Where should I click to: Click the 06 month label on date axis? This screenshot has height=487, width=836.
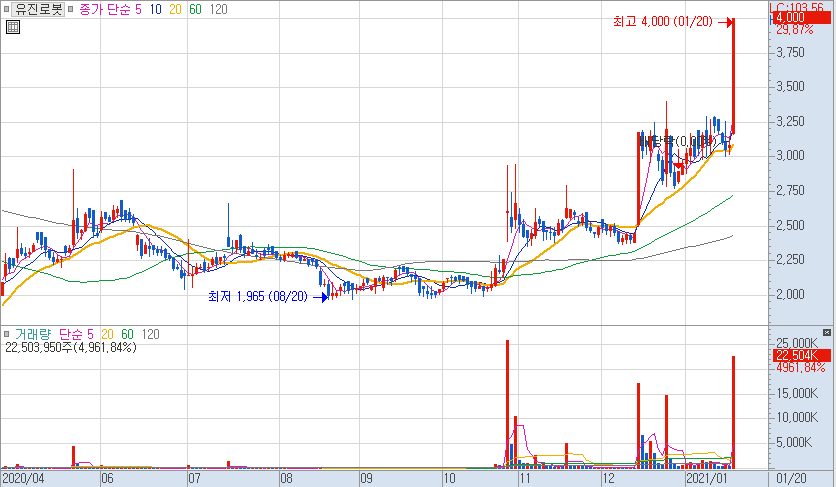point(107,478)
